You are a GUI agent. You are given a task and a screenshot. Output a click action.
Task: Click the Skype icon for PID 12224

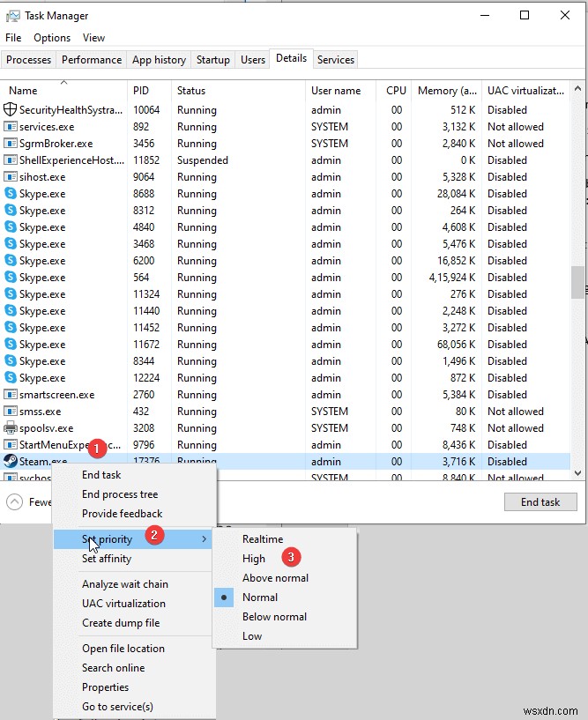10,377
